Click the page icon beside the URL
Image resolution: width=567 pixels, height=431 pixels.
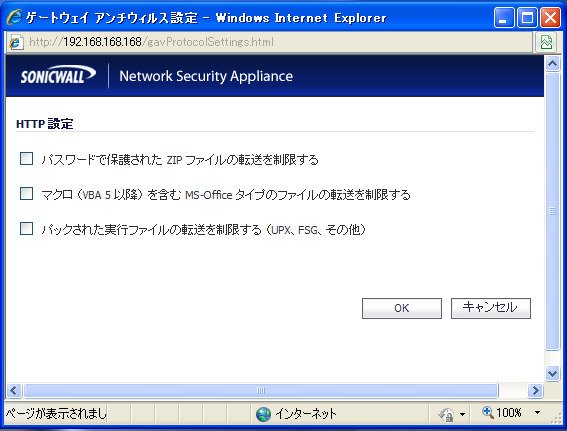tap(16, 42)
